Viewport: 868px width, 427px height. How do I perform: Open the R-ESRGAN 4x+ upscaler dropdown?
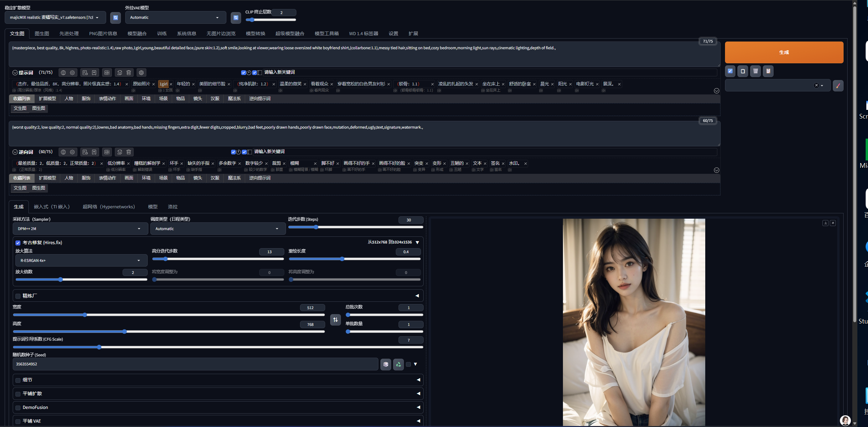coord(81,261)
